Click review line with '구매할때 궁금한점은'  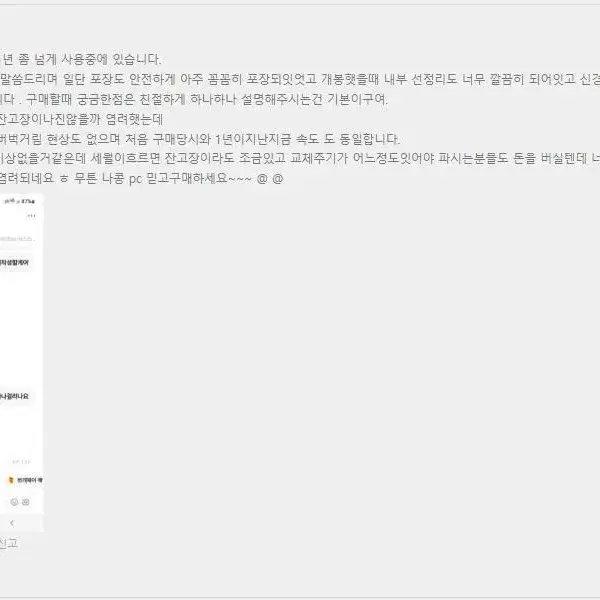(x=200, y=99)
